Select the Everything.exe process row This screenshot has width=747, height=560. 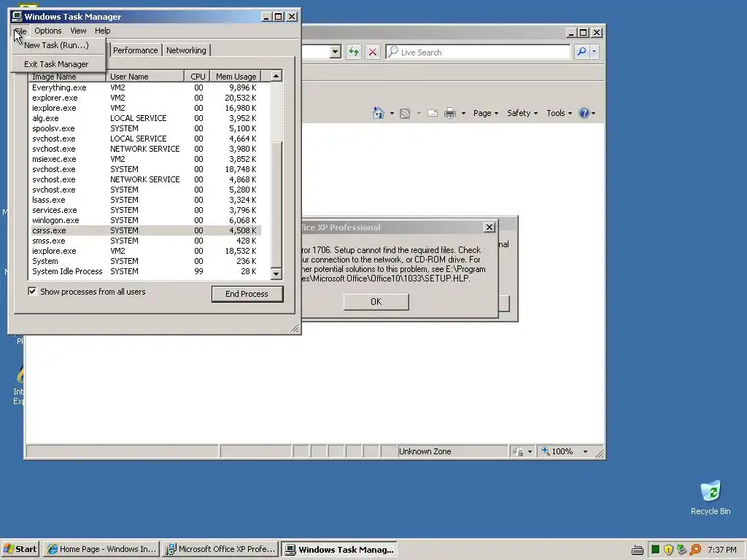coord(145,87)
